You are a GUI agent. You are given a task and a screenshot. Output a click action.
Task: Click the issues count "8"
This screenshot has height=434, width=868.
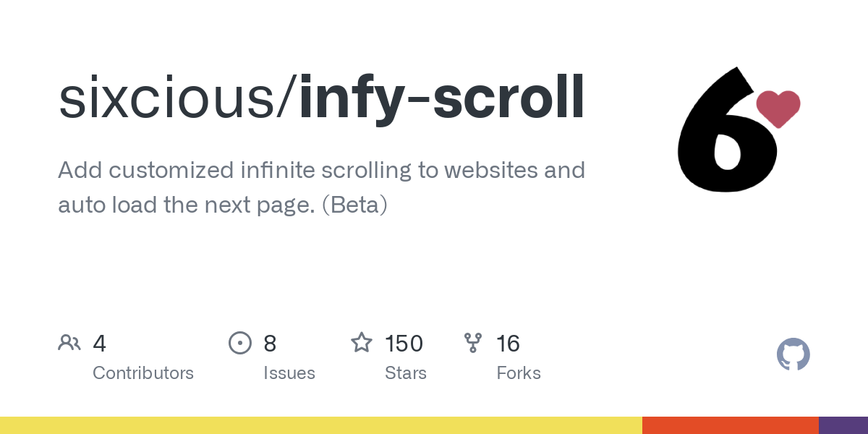(x=270, y=344)
